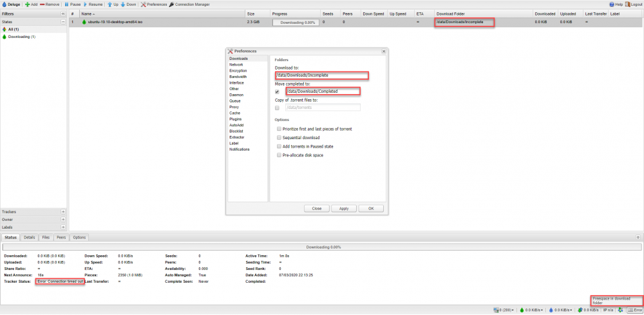Select Notifications category in Preferences

[248, 149]
